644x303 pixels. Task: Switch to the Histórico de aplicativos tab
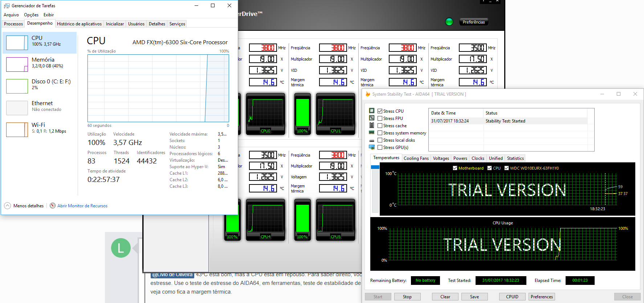pyautogui.click(x=79, y=24)
